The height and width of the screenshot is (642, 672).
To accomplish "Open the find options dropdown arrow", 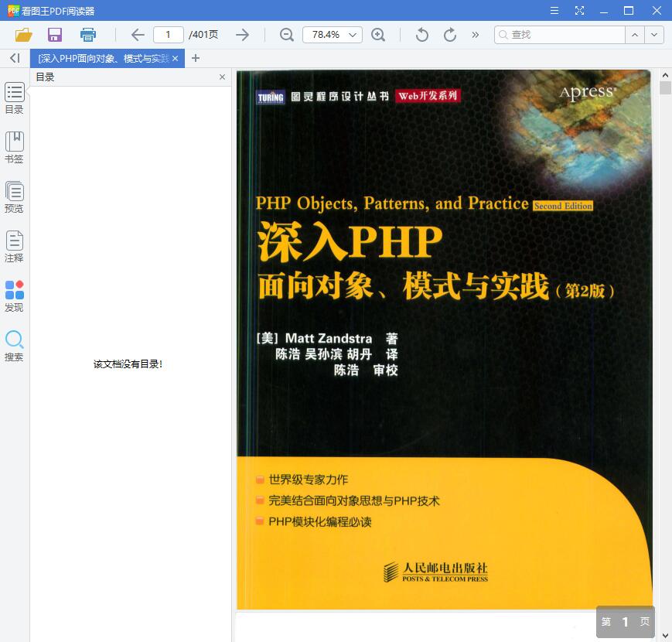I will [x=653, y=34].
